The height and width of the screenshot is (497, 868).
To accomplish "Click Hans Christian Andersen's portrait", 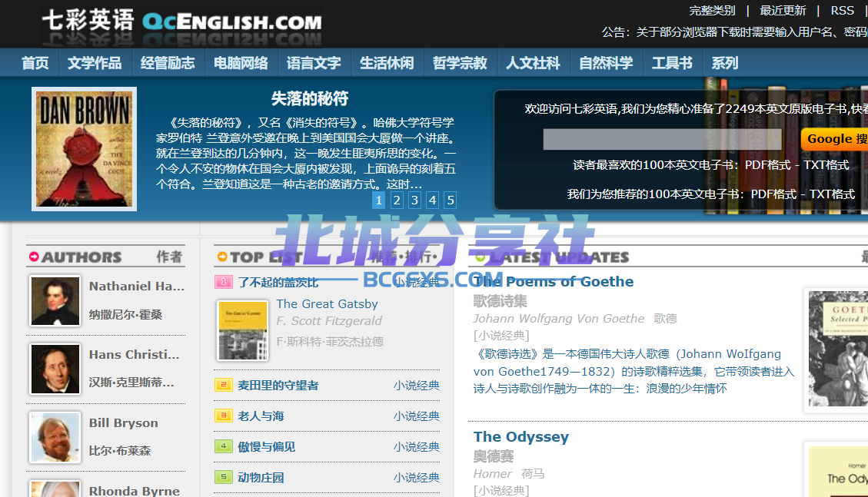I will click(x=55, y=369).
